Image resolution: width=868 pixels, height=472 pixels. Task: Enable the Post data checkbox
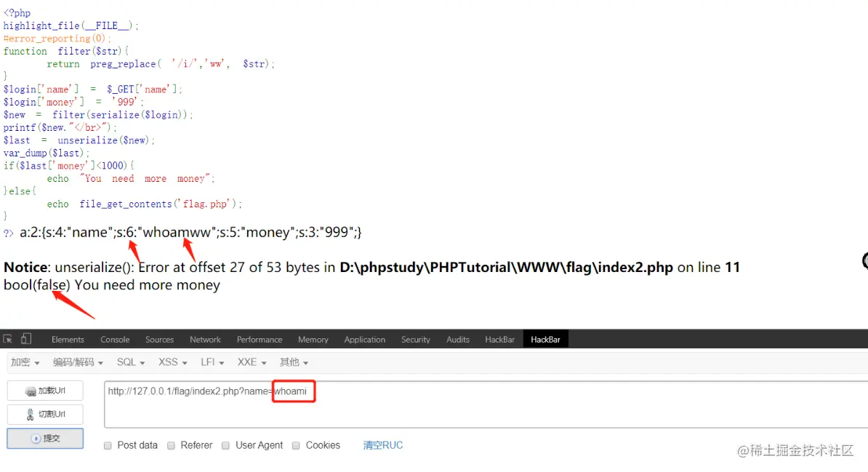point(108,445)
